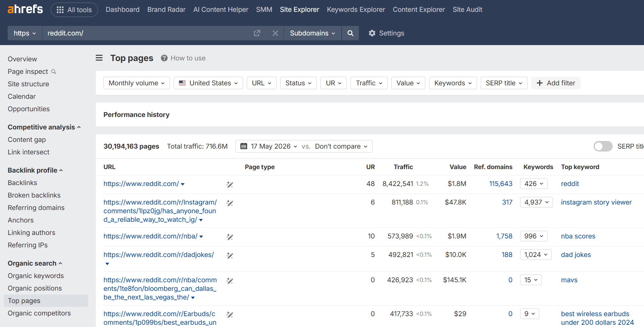The width and height of the screenshot is (644, 327).
Task: Go to Keywords Explorer
Action: (x=356, y=10)
